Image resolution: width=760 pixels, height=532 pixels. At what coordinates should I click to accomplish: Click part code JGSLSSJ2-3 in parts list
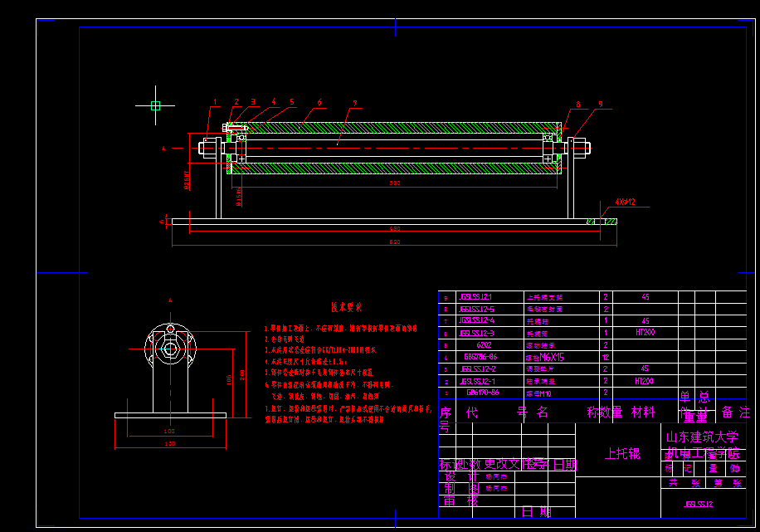[476, 333]
